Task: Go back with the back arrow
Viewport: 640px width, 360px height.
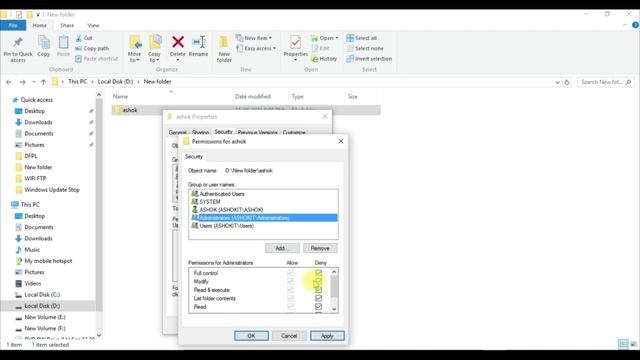Action: coord(9,82)
